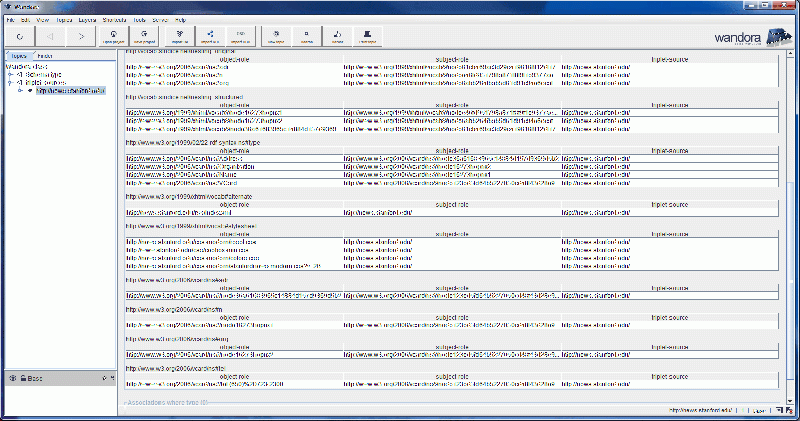Select the Base layer in layer panel
The height and width of the screenshot is (421, 800).
click(35, 378)
